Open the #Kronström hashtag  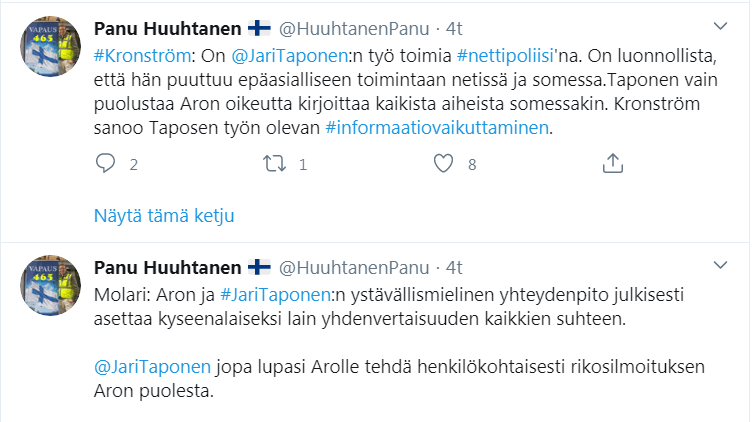pos(138,53)
